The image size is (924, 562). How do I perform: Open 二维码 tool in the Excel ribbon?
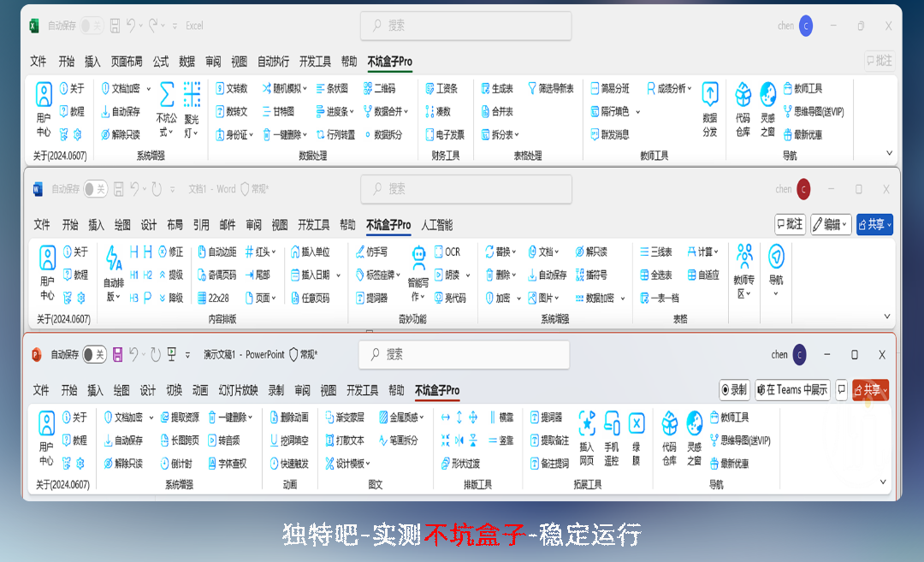click(379, 88)
